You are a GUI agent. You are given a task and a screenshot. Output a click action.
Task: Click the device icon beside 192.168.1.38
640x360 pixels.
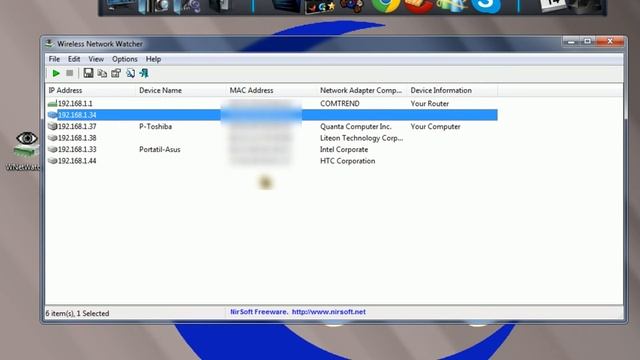[52, 138]
